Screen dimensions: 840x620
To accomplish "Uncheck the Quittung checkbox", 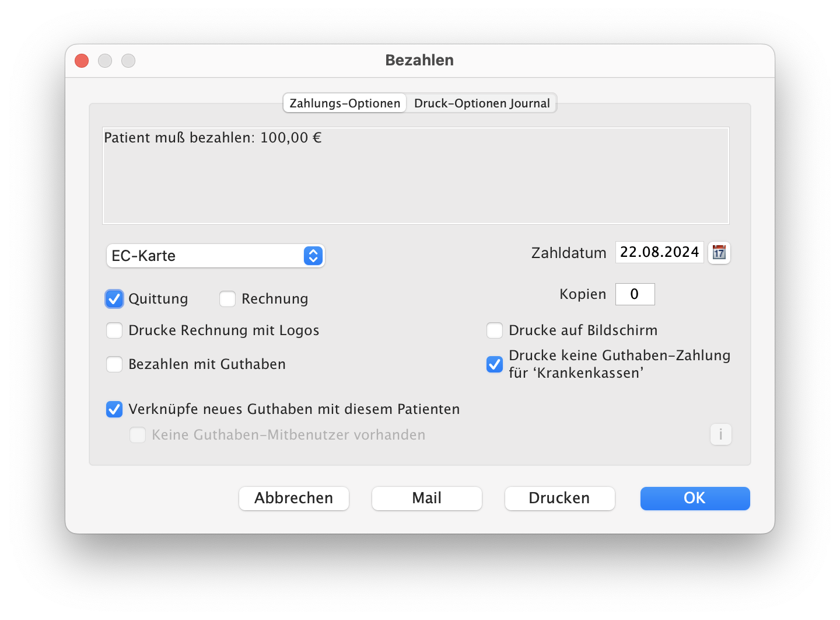I will tap(114, 299).
